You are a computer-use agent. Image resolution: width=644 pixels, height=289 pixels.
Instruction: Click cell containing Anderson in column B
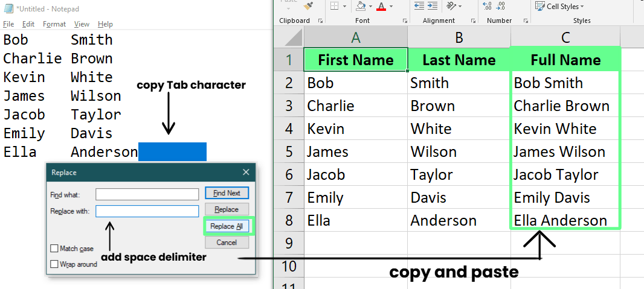click(x=459, y=221)
